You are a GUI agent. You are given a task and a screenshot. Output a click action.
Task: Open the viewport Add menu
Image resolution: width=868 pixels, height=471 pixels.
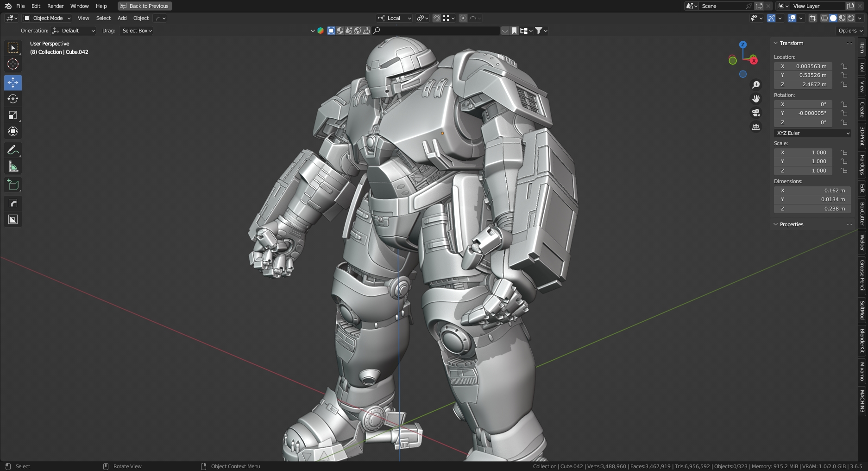click(x=122, y=18)
